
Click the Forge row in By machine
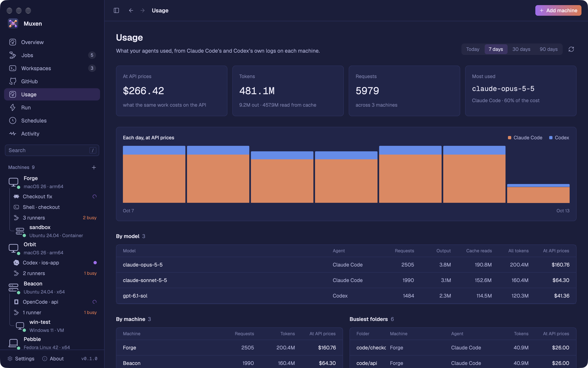point(229,348)
